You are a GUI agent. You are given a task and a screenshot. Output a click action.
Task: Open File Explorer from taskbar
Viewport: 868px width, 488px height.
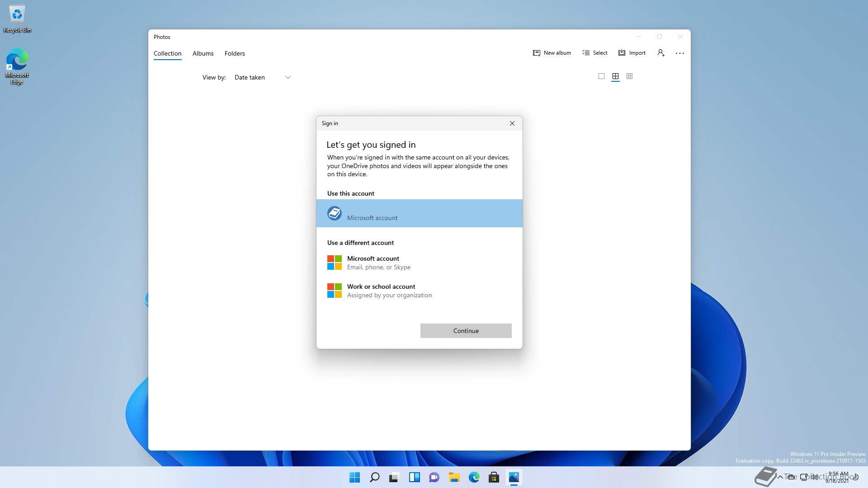[454, 477]
